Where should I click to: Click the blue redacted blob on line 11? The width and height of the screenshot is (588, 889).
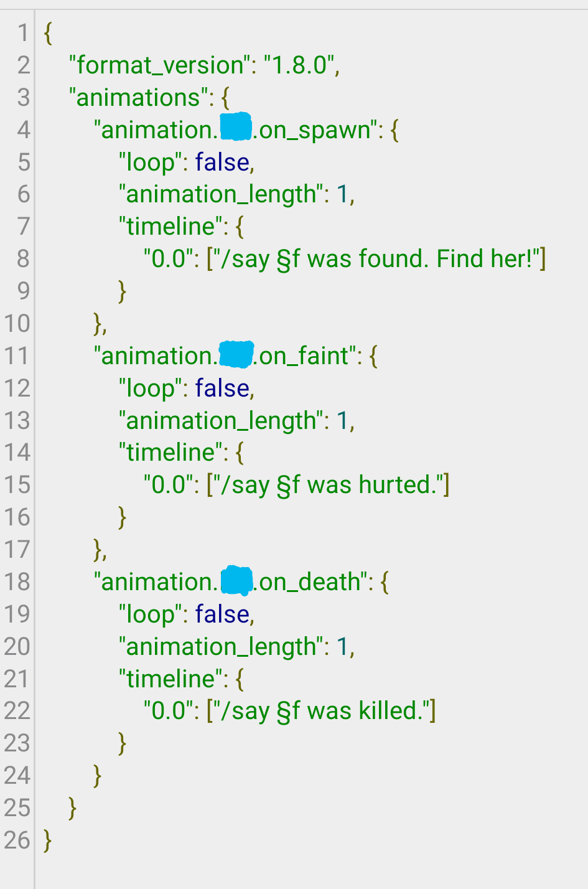[236, 355]
